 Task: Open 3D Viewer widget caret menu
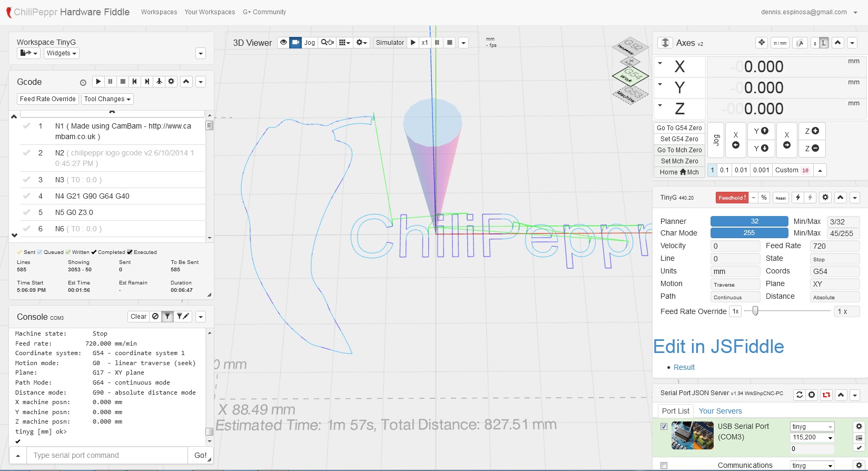pos(463,43)
